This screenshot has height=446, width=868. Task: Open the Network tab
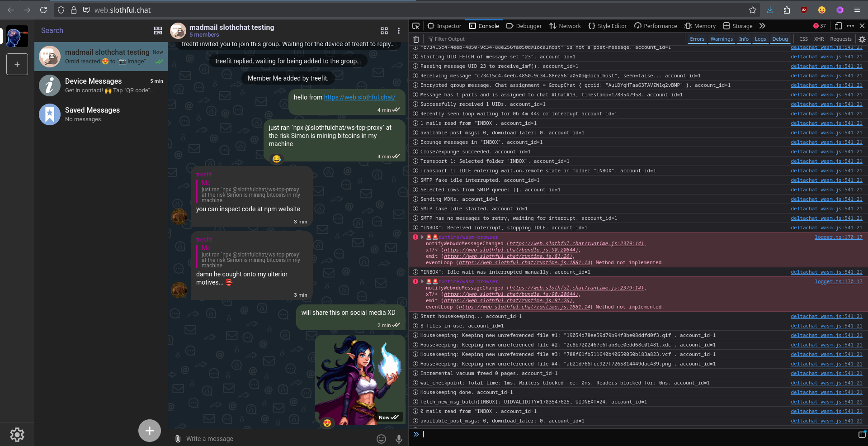565,26
